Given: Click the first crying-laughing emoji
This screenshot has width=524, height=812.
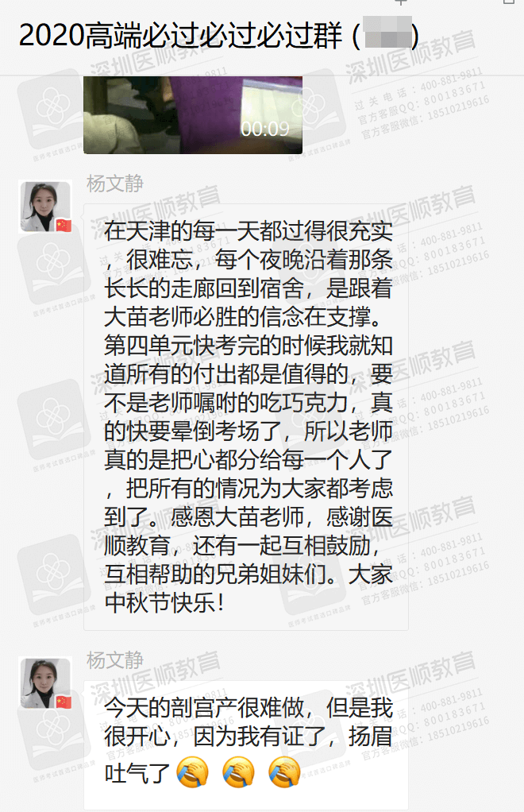Looking at the screenshot, I should point(192,772).
